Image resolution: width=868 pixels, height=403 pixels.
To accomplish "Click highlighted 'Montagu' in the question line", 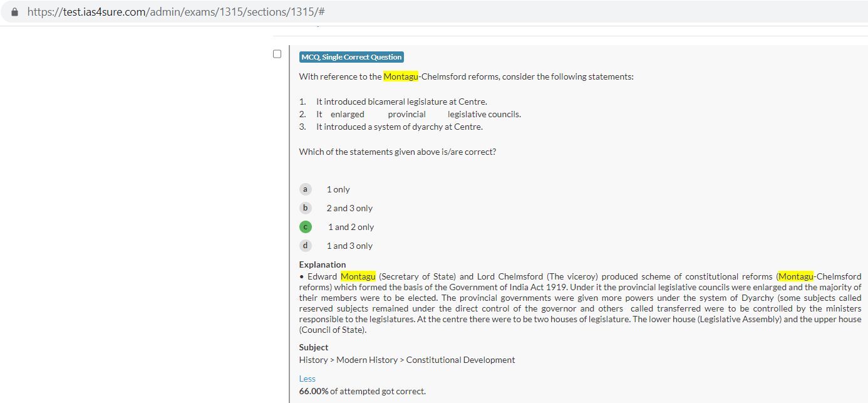I will click(x=400, y=76).
